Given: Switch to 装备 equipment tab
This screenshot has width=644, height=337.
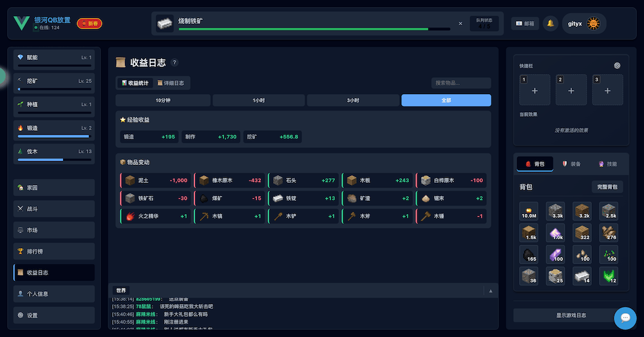Looking at the screenshot, I should 572,164.
